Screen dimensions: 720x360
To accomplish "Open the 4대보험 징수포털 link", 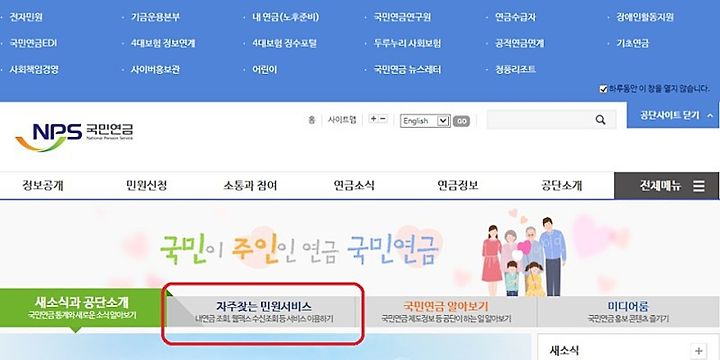I will click(x=284, y=44).
